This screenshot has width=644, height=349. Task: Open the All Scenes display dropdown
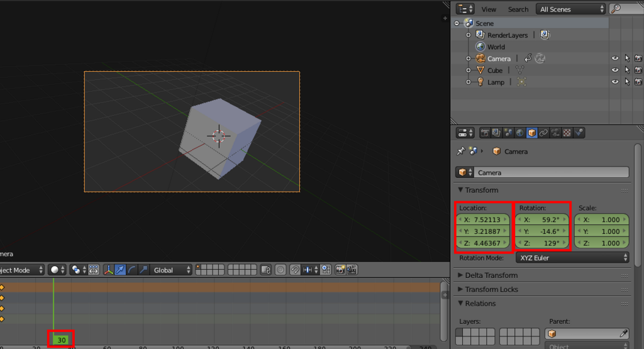(571, 9)
